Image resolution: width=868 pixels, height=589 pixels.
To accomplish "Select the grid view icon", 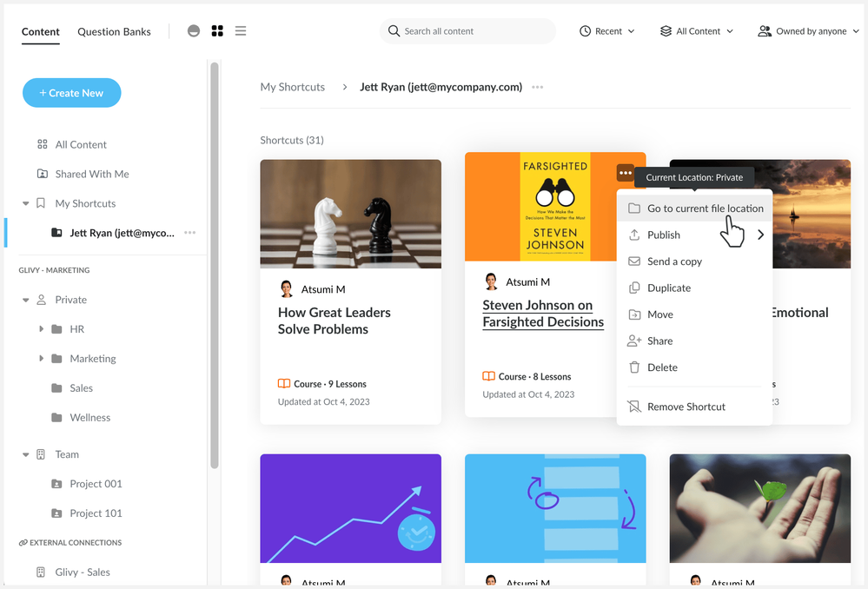I will [217, 31].
